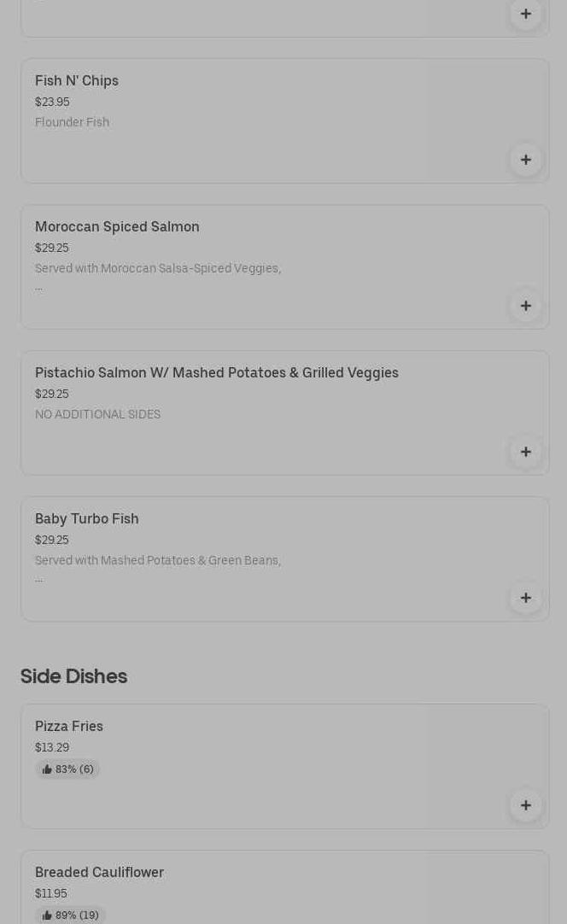Click thumbs-up 83% rating on Pizza Fries

tap(67, 769)
